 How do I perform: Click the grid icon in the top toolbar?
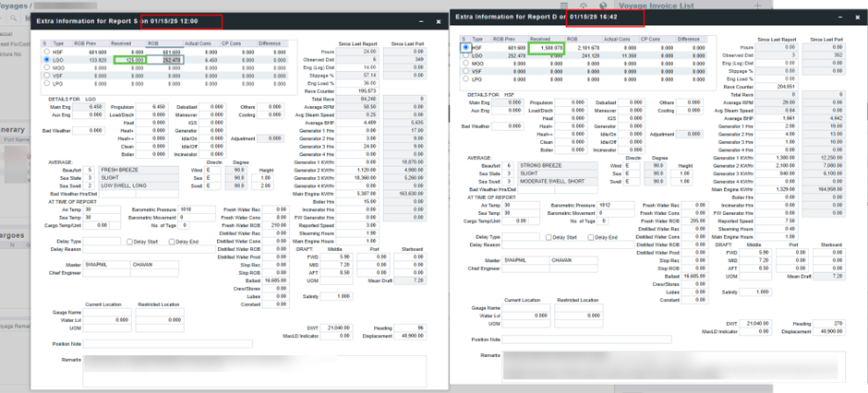[x=562, y=6]
